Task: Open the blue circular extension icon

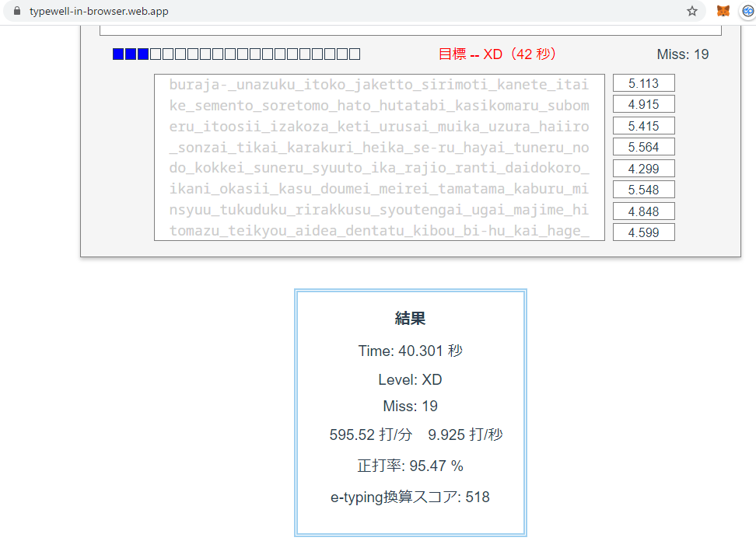Action: point(748,11)
